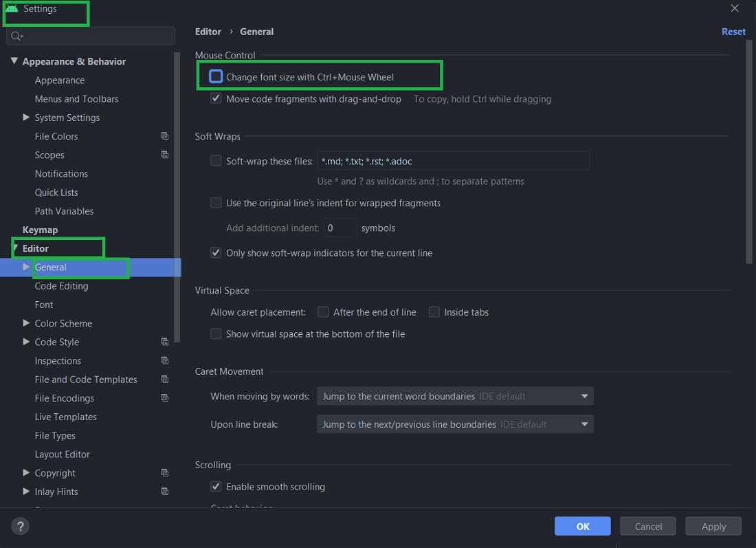
Task: Click the project-level icon beside Copyright
Action: coord(165,473)
